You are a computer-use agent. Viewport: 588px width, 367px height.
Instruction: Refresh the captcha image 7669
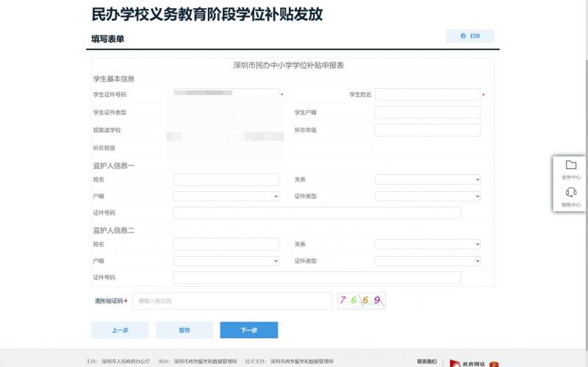(x=361, y=300)
